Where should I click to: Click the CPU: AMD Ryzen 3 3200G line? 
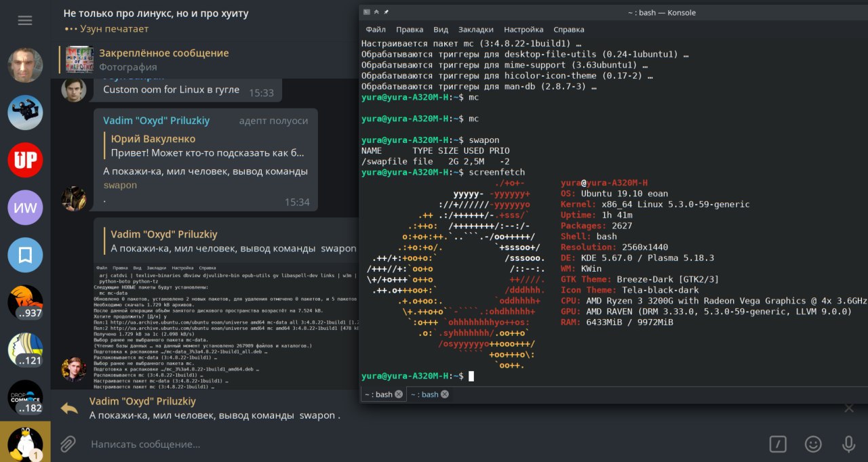(714, 301)
